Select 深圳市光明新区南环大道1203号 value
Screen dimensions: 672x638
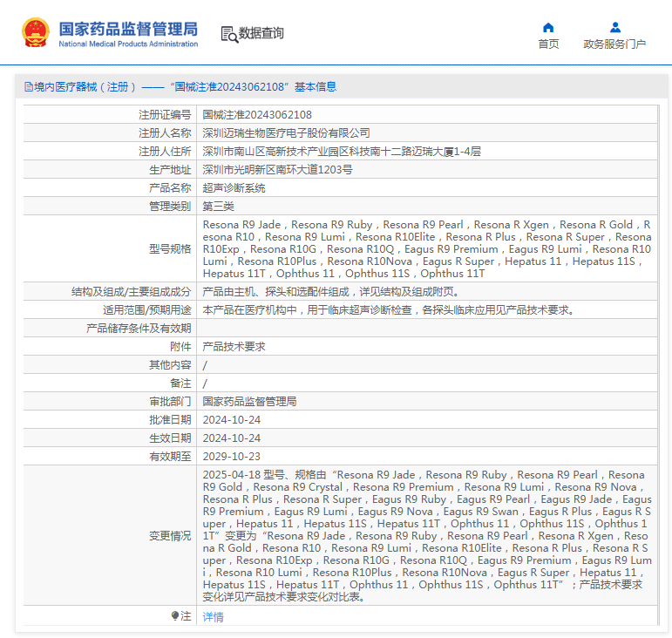click(277, 170)
